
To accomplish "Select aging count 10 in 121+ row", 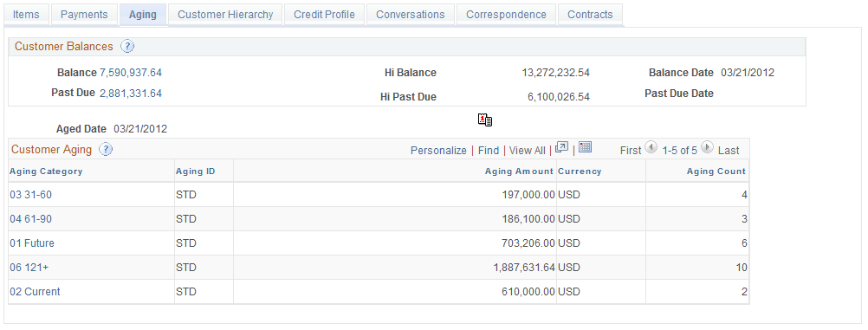I will [742, 268].
